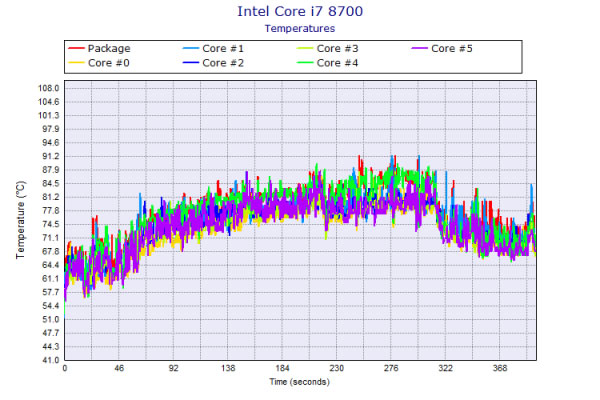Select the 'Core #5' legend label
The height and width of the screenshot is (400, 600).
pyautogui.click(x=452, y=49)
